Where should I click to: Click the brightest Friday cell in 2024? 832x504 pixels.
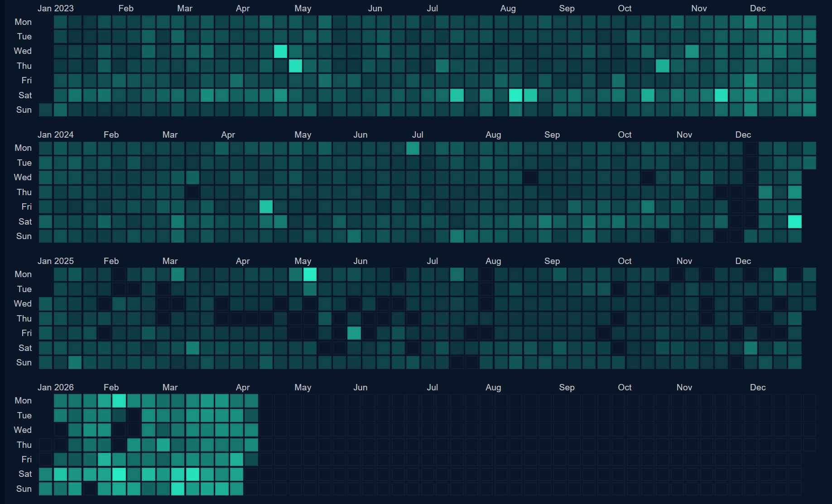pyautogui.click(x=266, y=206)
